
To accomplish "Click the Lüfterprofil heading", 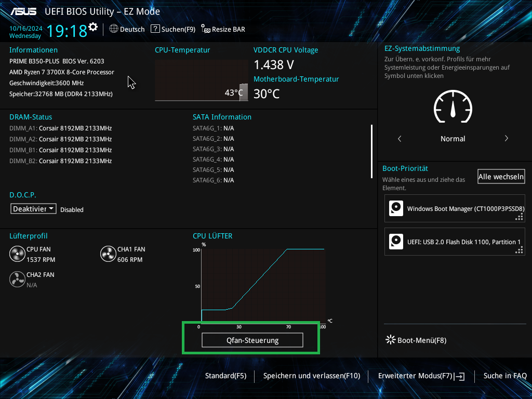I will tap(29, 236).
